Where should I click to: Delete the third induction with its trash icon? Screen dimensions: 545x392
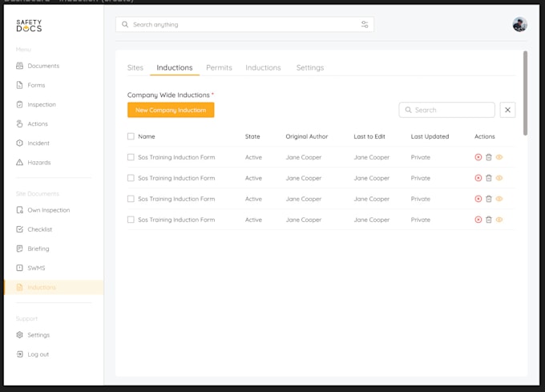[489, 199]
